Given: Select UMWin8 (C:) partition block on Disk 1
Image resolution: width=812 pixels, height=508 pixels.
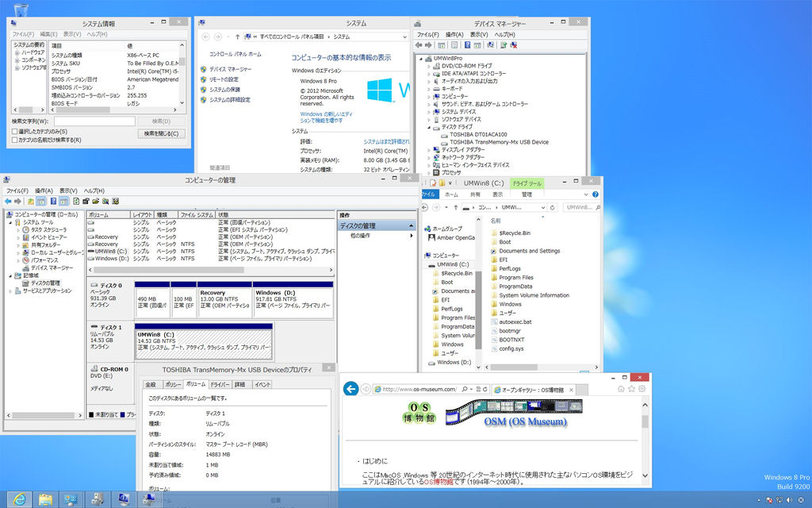Looking at the screenshot, I should tap(204, 342).
